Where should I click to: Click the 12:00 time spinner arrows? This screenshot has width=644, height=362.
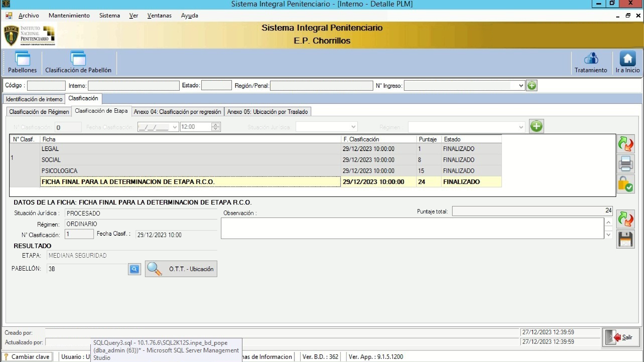(x=215, y=127)
